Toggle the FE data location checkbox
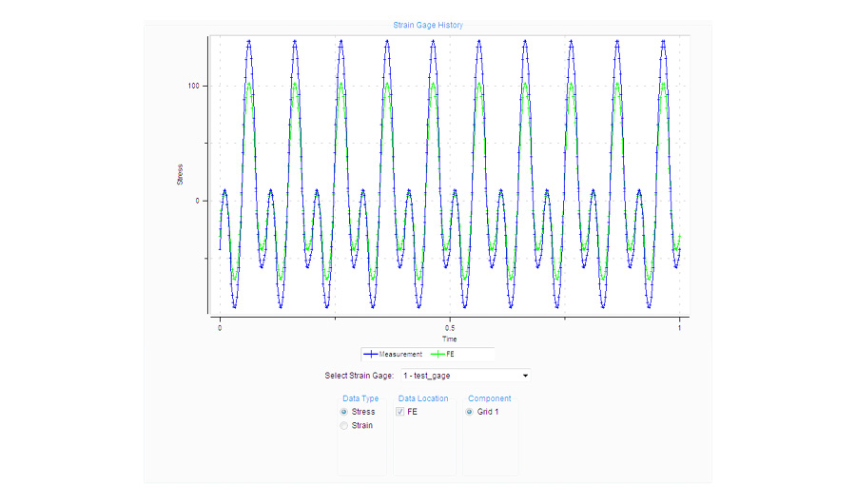This screenshot has height=504, width=856. tap(400, 412)
